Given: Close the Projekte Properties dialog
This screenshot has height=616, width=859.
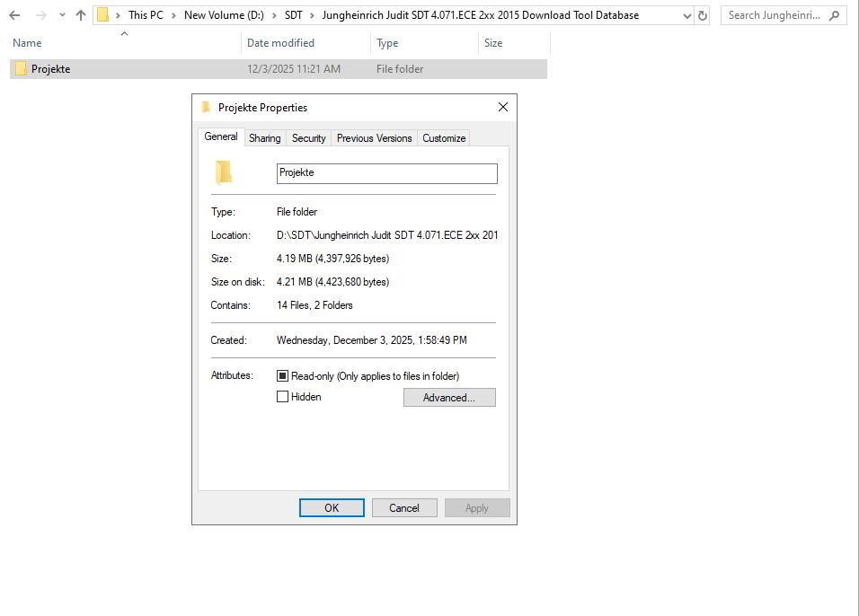Looking at the screenshot, I should [503, 107].
